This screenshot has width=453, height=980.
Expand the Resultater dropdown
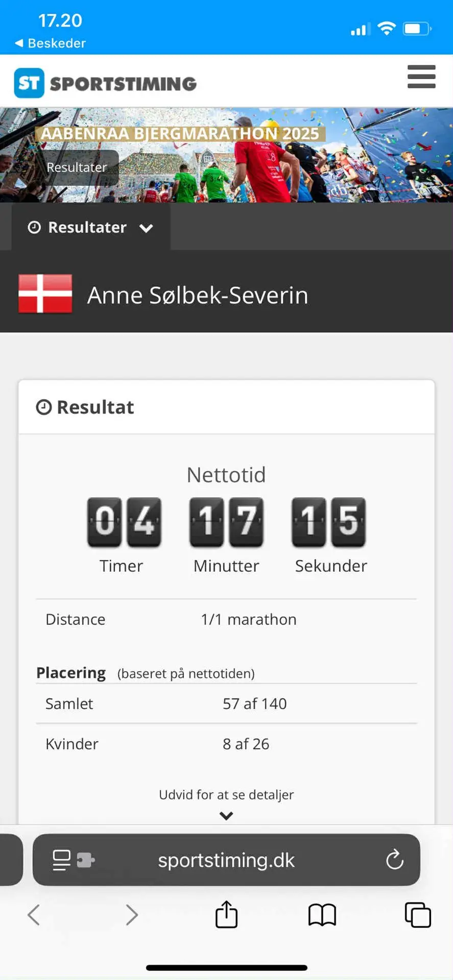91,227
